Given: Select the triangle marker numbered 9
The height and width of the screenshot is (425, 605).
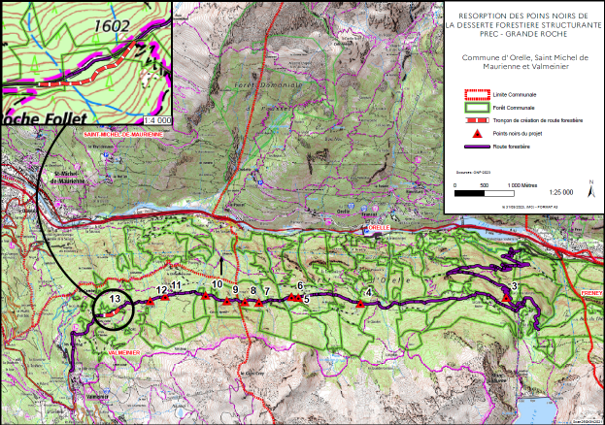Looking at the screenshot, I should [x=226, y=301].
